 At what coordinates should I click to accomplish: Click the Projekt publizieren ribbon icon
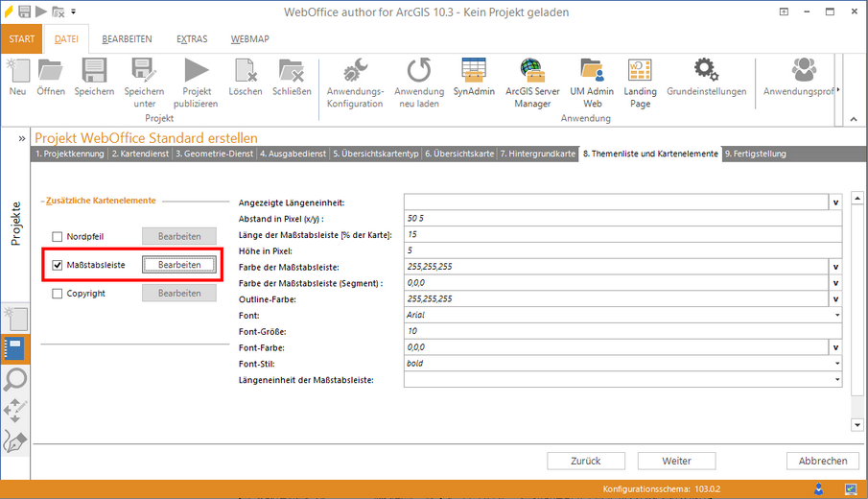pos(196,72)
